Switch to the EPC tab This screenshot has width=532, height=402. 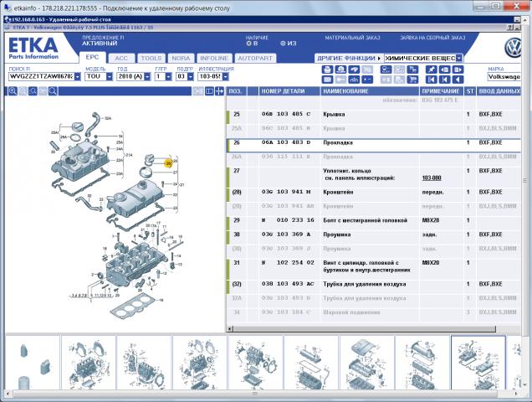coord(92,58)
